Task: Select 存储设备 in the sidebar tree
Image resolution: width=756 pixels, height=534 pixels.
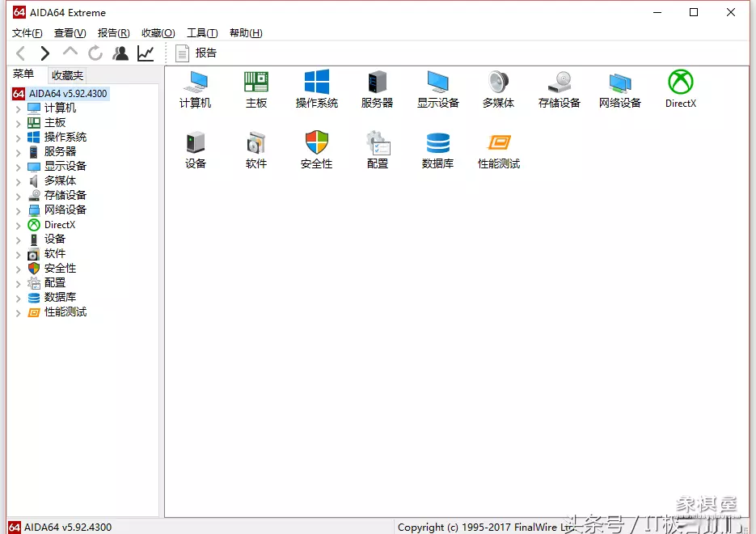Action: click(x=65, y=195)
